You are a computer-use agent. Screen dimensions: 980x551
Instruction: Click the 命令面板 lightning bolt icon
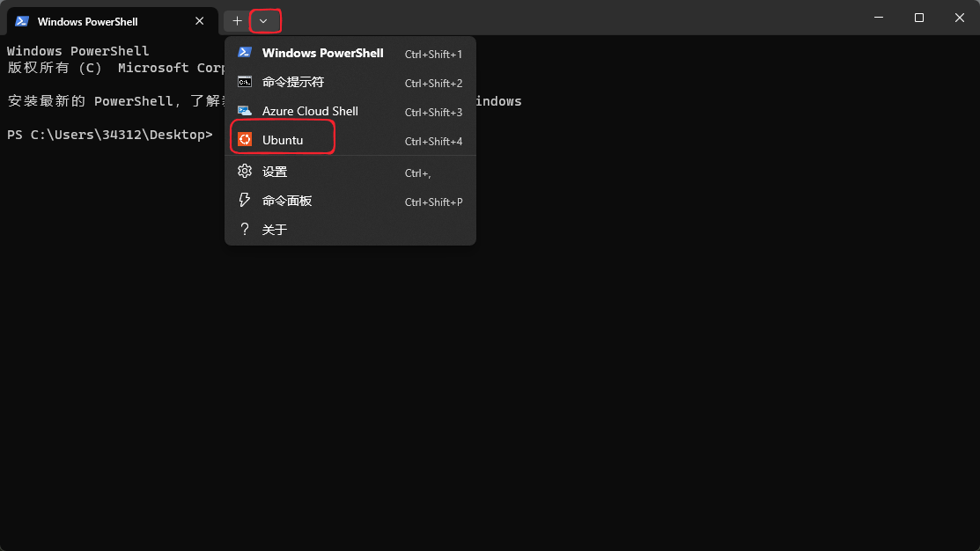coord(245,201)
